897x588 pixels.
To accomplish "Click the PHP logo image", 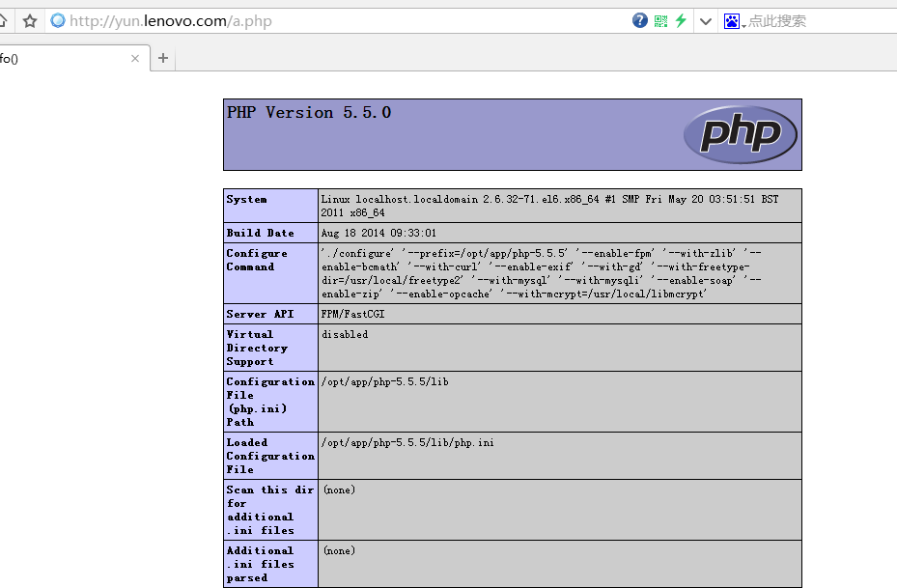I will (x=741, y=134).
